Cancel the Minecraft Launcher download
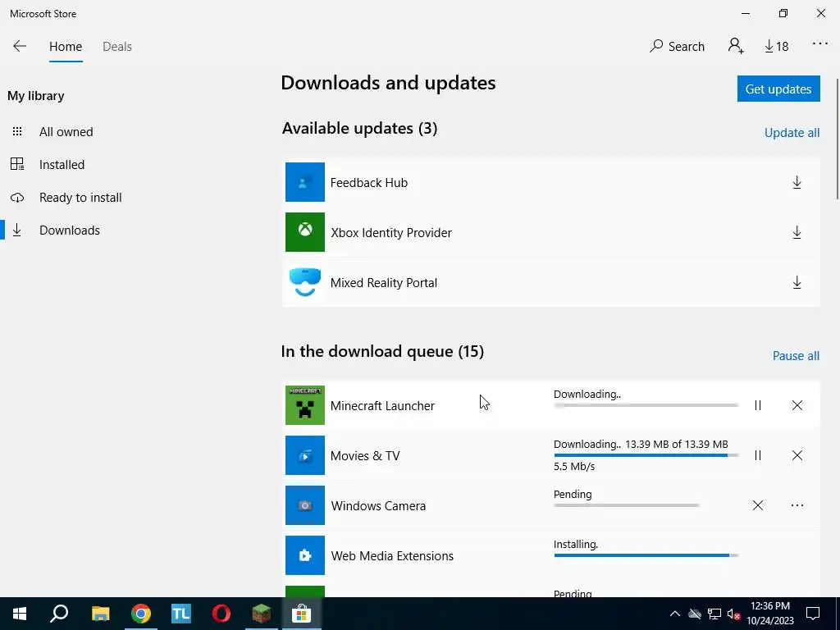This screenshot has height=630, width=840. tap(797, 405)
